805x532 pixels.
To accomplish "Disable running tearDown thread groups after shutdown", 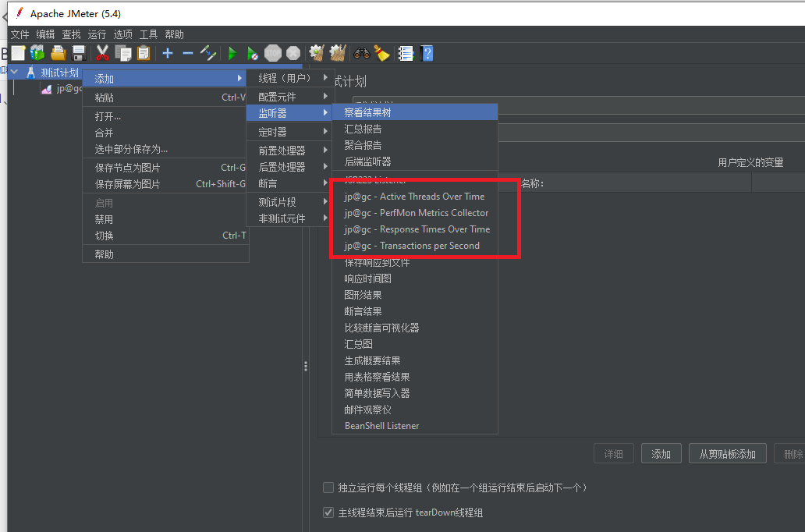I will [x=328, y=512].
